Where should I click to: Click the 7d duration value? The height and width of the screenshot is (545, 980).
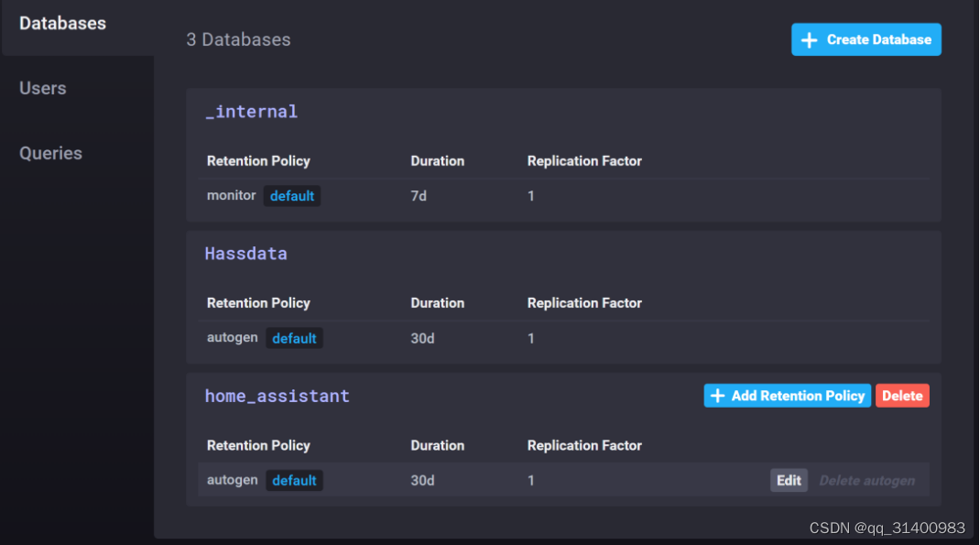(x=419, y=196)
